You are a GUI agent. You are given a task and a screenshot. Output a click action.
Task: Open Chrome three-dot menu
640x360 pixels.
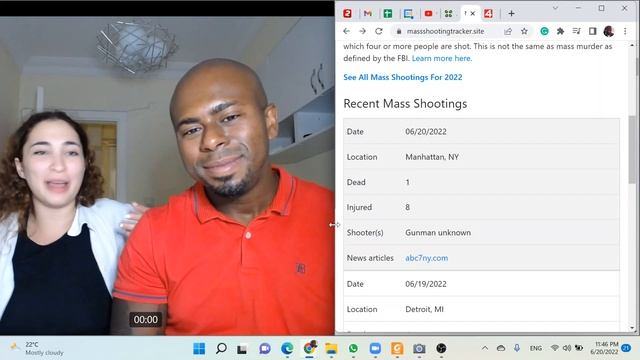(625, 31)
